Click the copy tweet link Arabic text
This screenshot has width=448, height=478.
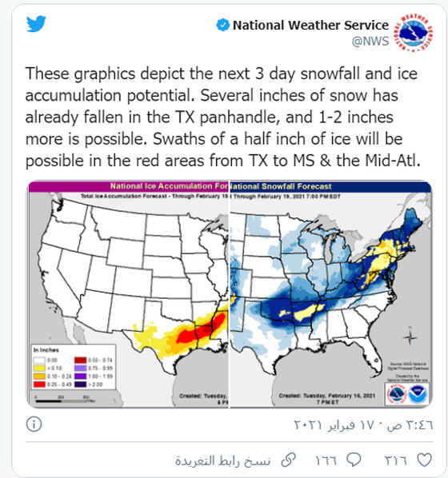pos(222,461)
